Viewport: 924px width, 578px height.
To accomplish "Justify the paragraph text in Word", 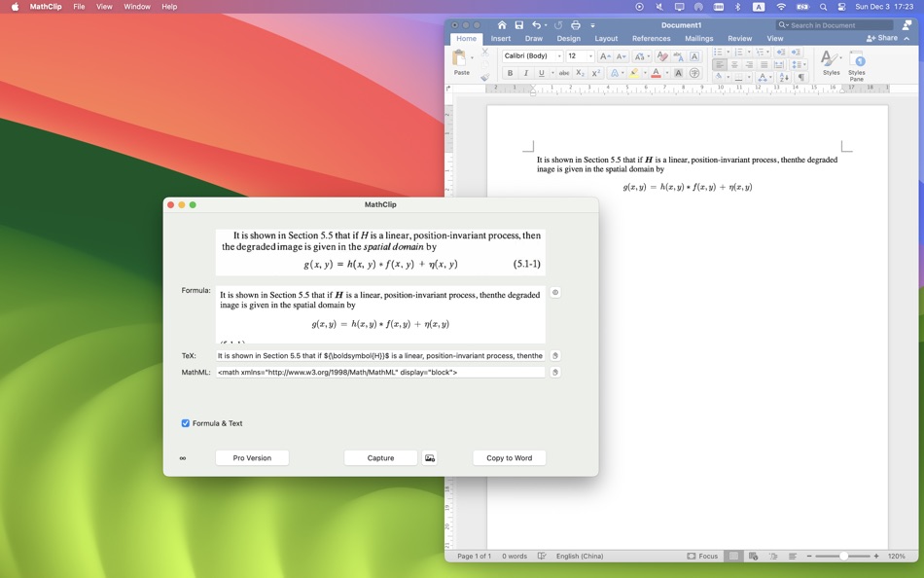I will click(x=764, y=65).
